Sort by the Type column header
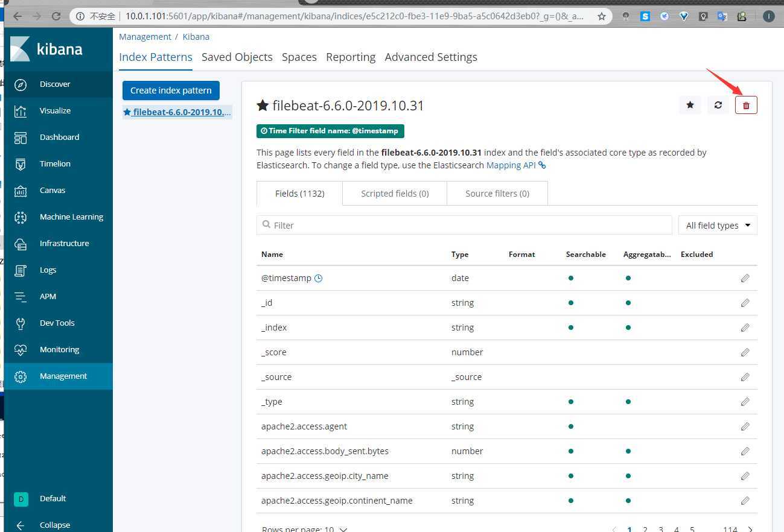Image resolution: width=784 pixels, height=532 pixels. [460, 255]
